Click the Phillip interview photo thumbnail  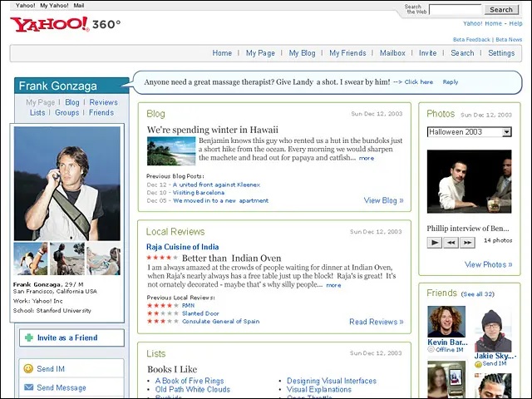pyautogui.click(x=469, y=182)
